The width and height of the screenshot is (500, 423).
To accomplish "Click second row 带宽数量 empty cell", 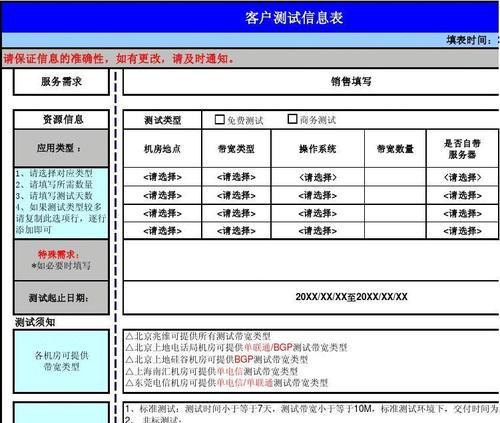I will click(x=395, y=195).
